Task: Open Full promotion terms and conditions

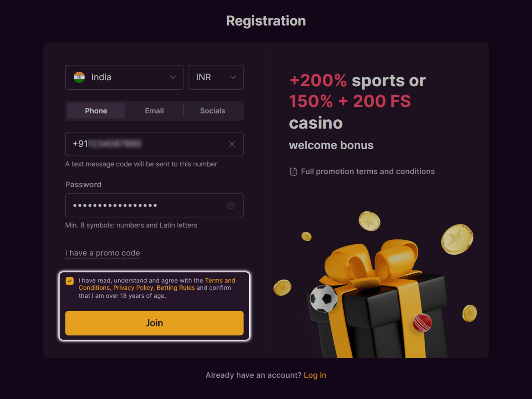Action: (367, 172)
